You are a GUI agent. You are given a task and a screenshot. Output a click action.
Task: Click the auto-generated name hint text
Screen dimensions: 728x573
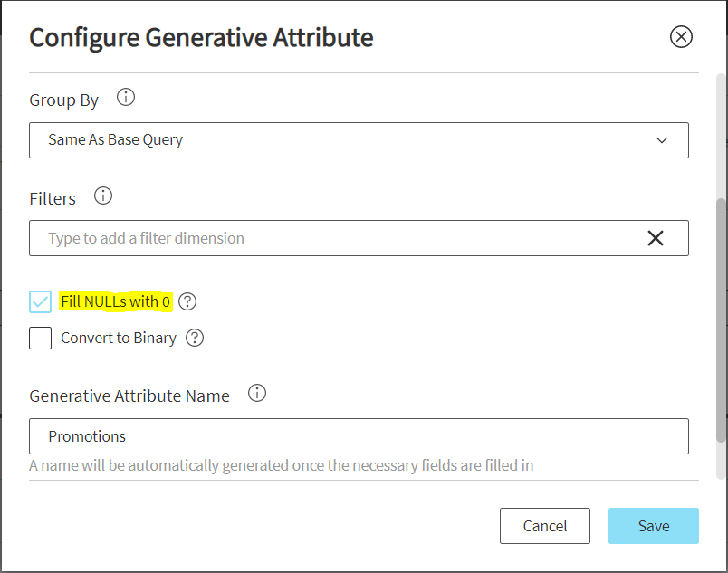[281, 465]
